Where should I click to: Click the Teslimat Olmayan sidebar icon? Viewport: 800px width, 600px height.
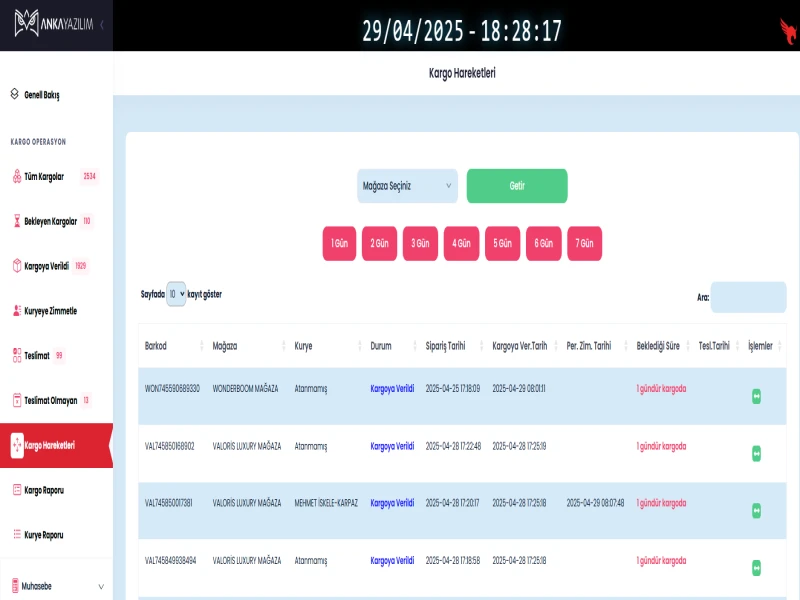[16, 400]
